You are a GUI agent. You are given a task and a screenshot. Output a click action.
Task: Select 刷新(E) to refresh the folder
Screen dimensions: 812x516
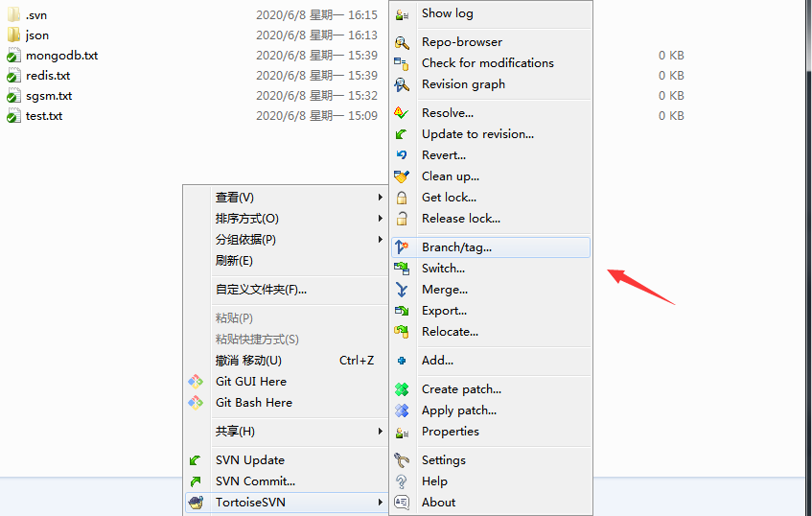(234, 261)
